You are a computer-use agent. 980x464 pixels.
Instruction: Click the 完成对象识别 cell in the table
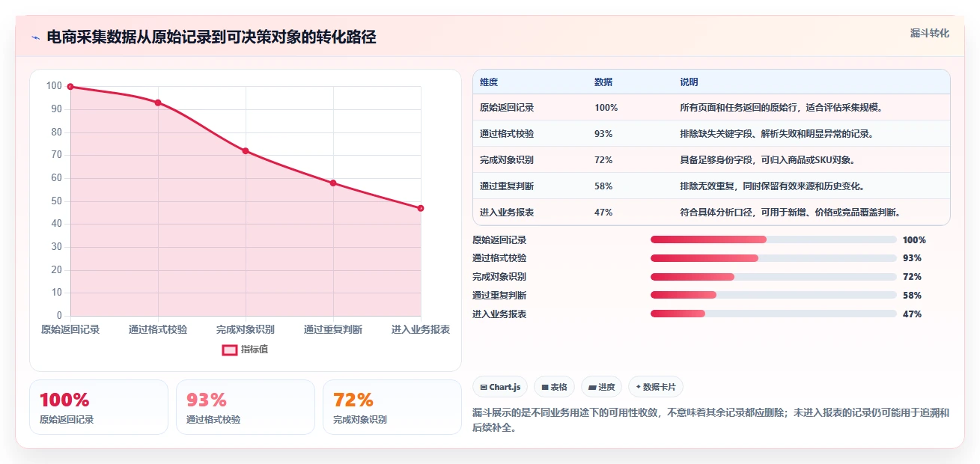coord(507,160)
